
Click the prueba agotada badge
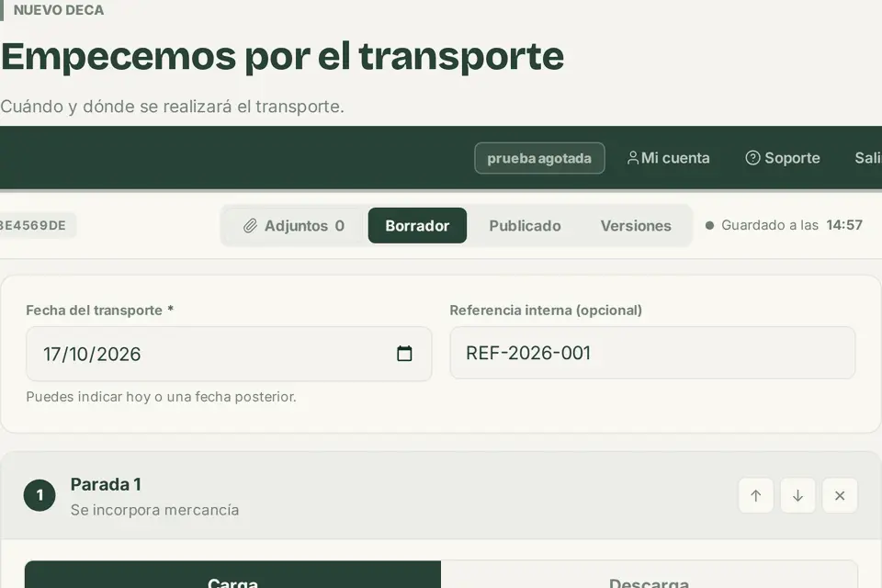click(x=539, y=158)
